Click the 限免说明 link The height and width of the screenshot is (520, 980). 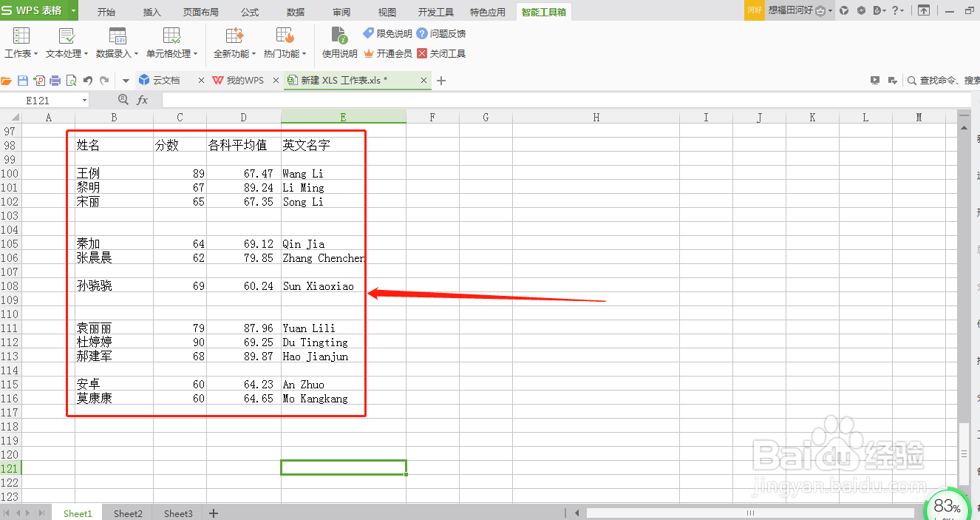coord(387,34)
